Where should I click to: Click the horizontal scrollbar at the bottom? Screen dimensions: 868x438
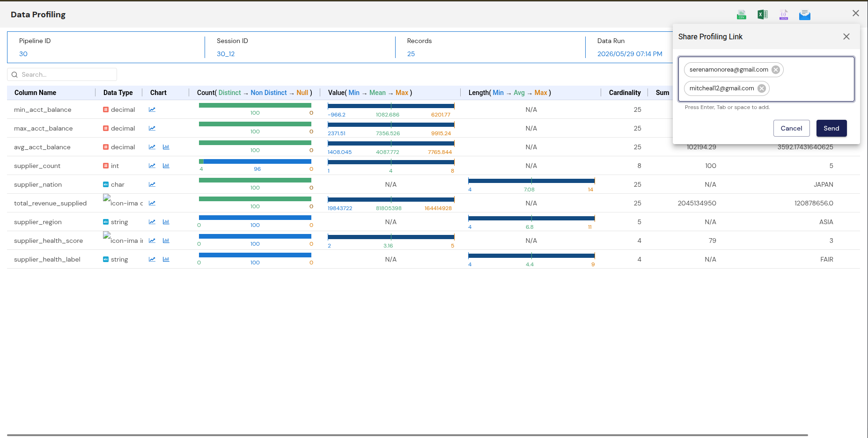407,435
